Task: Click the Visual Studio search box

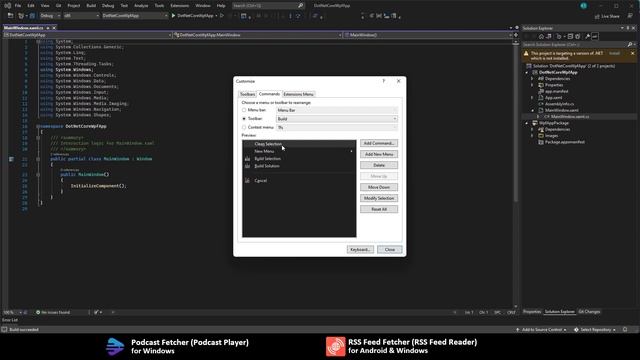Action: pos(268,6)
